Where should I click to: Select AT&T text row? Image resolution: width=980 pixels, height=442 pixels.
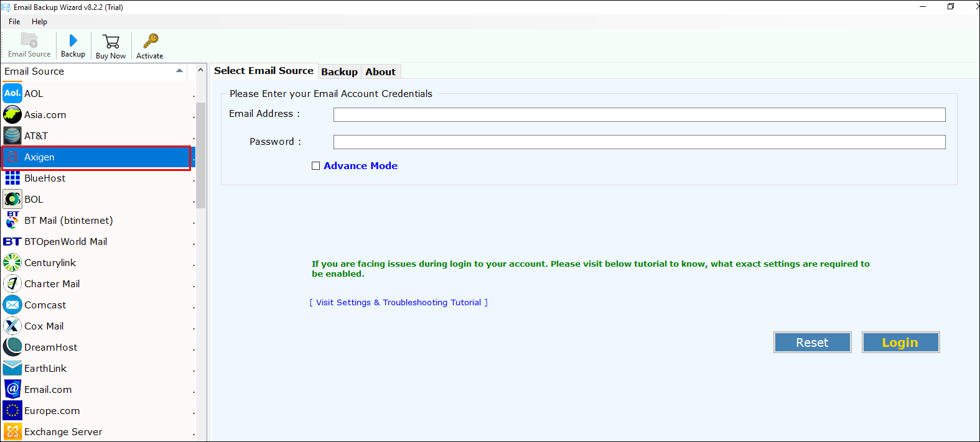click(x=36, y=136)
